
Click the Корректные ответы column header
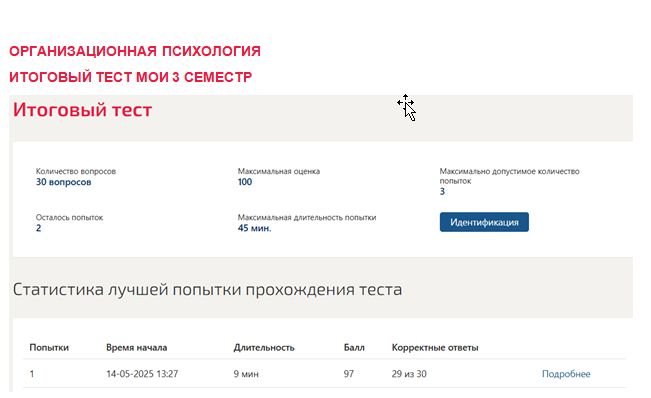point(435,348)
